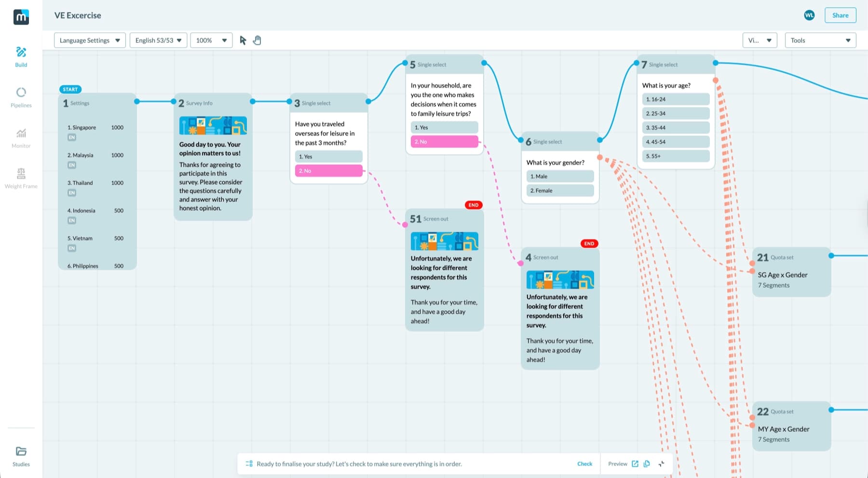
Task: Run the study Check link
Action: pyautogui.click(x=584, y=464)
